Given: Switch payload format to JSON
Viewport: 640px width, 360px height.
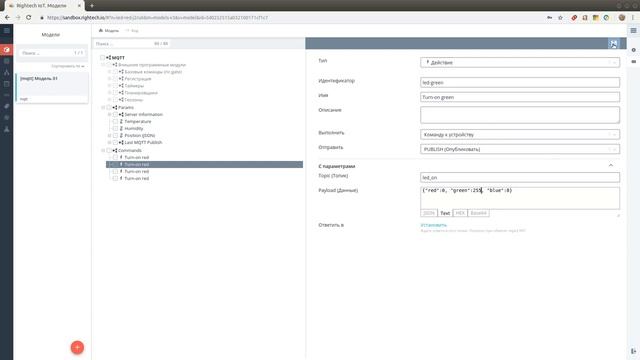Looking at the screenshot, I should 429,213.
